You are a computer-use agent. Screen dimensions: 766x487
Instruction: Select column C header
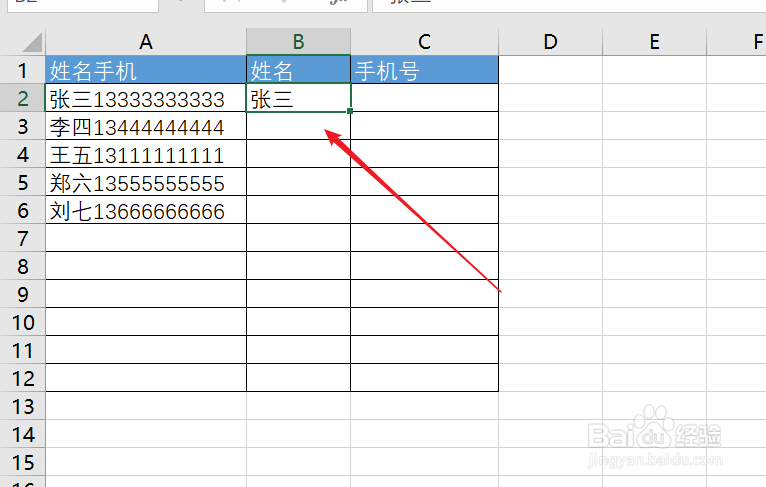click(x=425, y=42)
